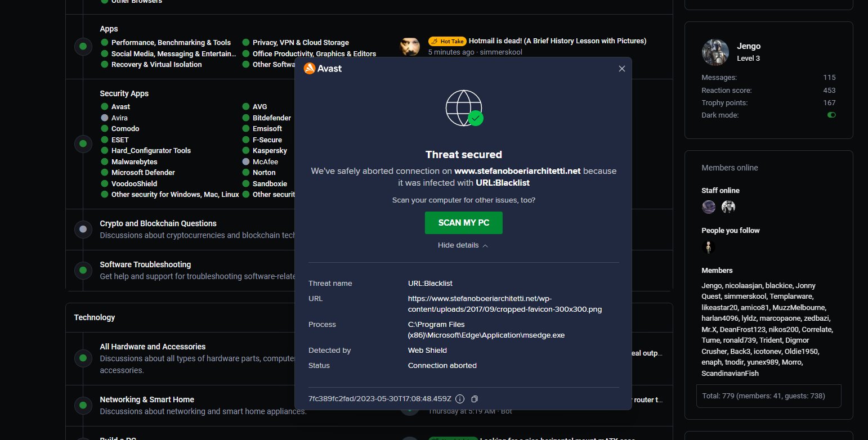Copy the detection ID using the copy icon
The width and height of the screenshot is (868, 440).
click(475, 399)
